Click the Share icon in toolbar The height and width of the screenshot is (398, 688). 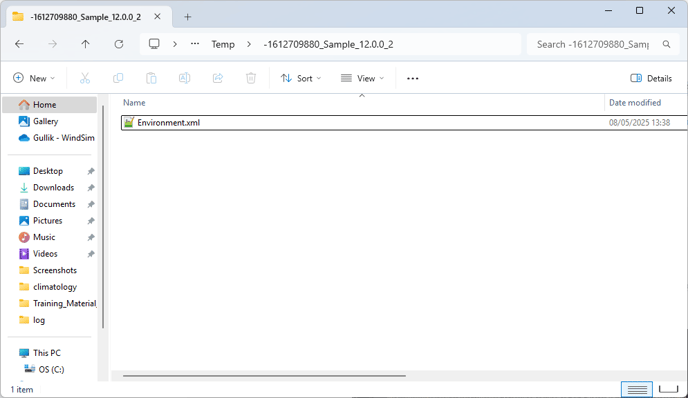click(218, 78)
